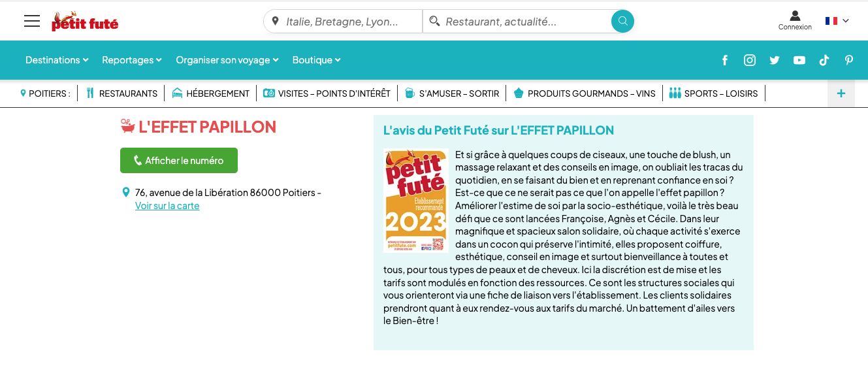Open the Voir sur la carte link
Viewport: 868px width, 377px height.
tap(167, 206)
